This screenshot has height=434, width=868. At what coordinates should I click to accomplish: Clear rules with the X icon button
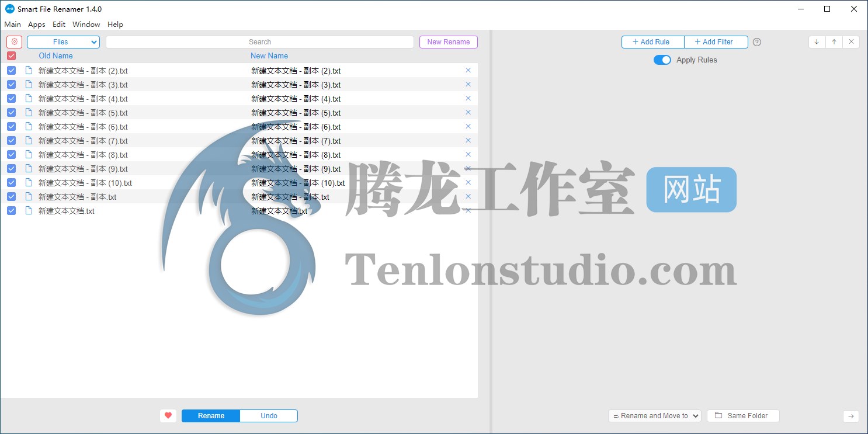tap(851, 42)
